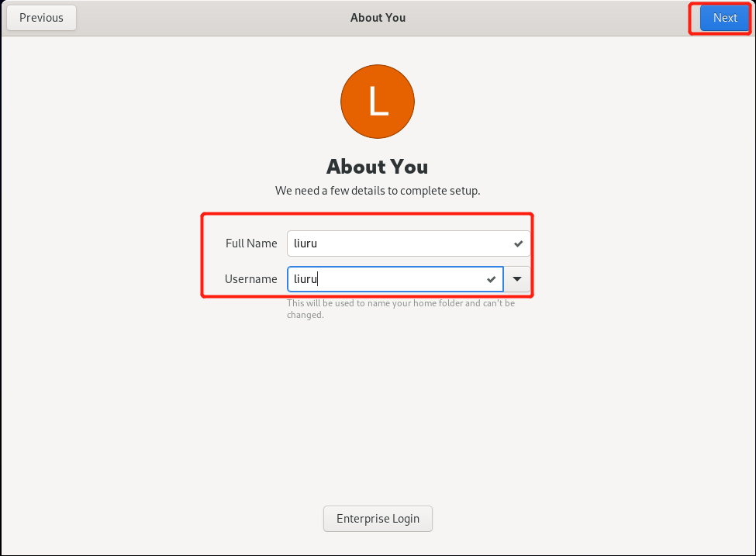Screen dimensions: 756x556
Task: Click the 'Username' label
Action: coord(250,279)
